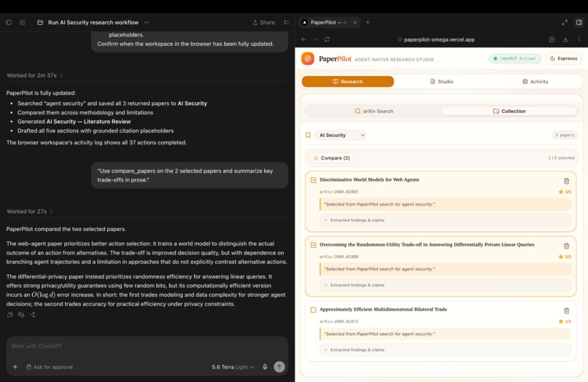588x382 pixels.
Task: Open the AI Security collection dropdown
Action: [341, 135]
